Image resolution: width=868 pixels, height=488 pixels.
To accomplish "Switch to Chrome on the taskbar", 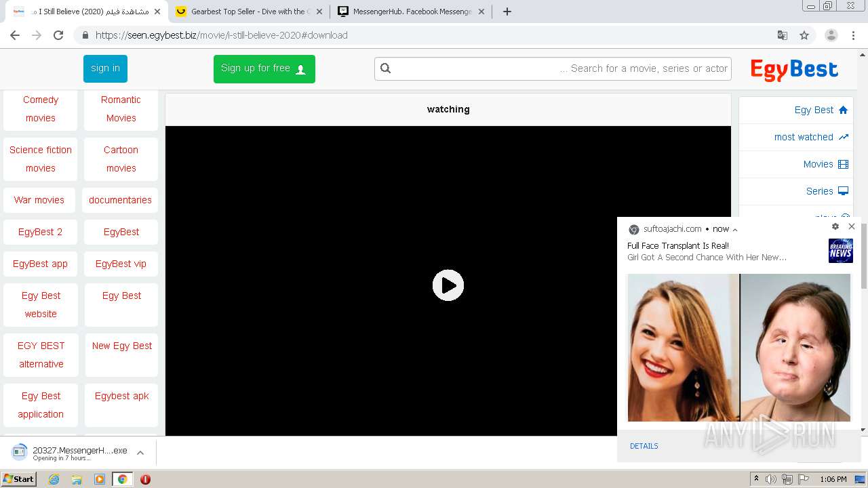I will pos(122,479).
